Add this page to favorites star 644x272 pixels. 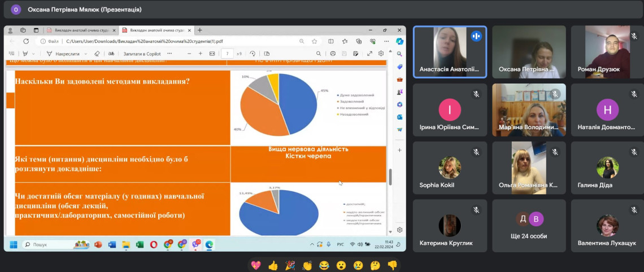click(x=314, y=41)
